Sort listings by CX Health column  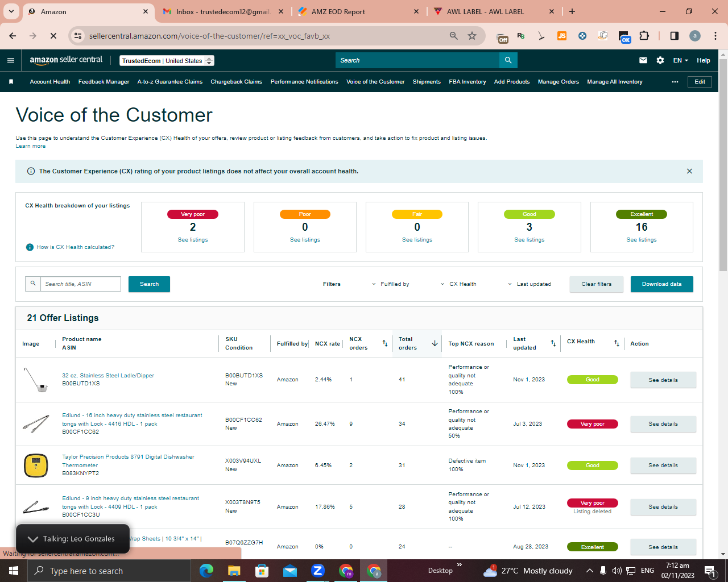[617, 343]
